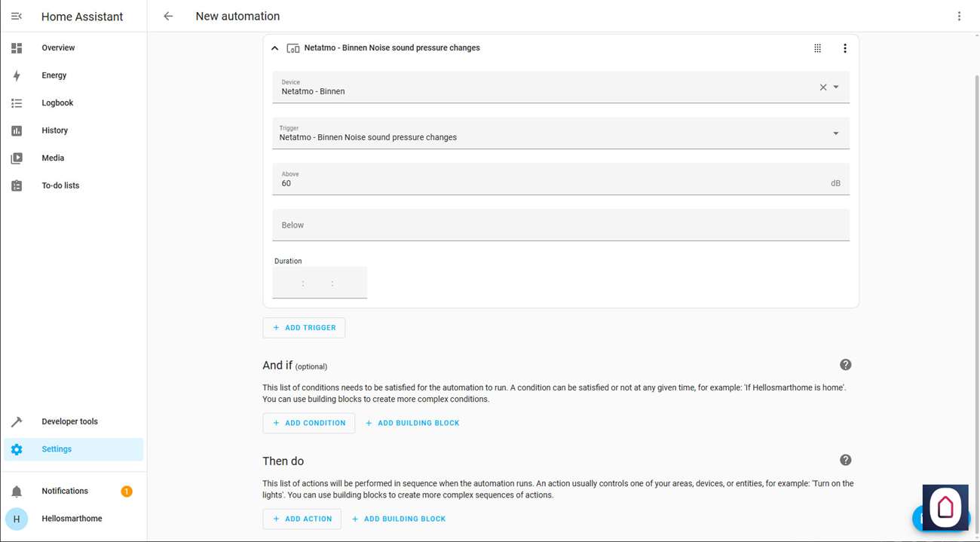980x542 pixels.
Task: Click the back arrow next to New automation
Action: coord(168,16)
